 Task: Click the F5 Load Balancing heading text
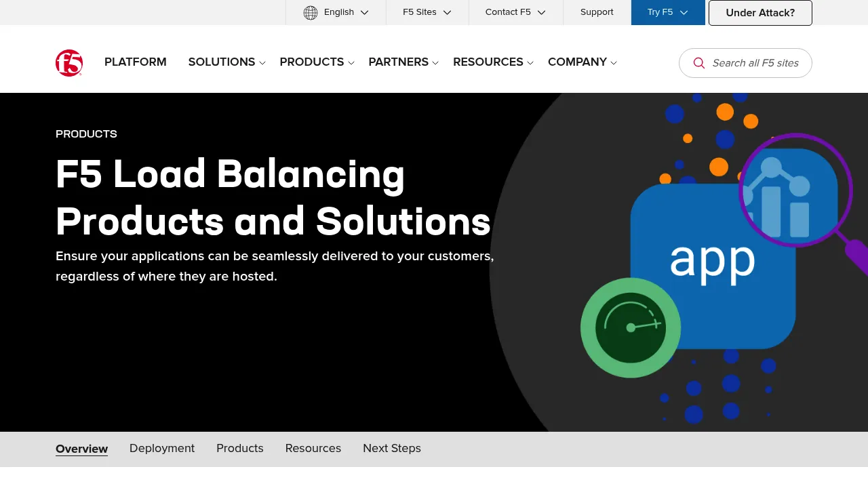[x=273, y=197]
